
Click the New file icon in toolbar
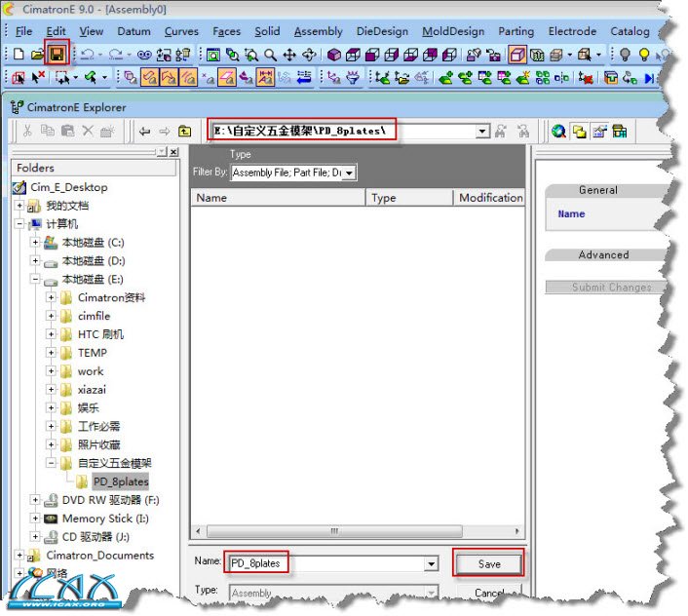coord(19,55)
